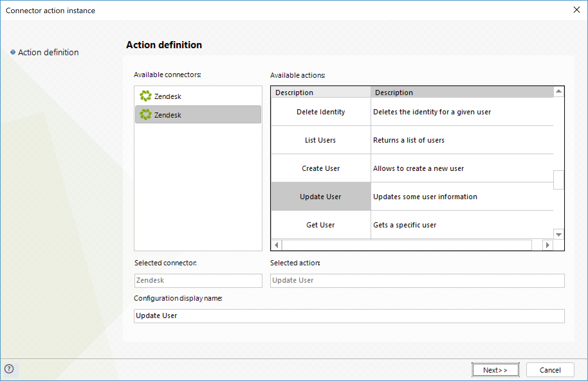Click the actions list scroll down arrow
The height and width of the screenshot is (381, 588).
click(559, 234)
